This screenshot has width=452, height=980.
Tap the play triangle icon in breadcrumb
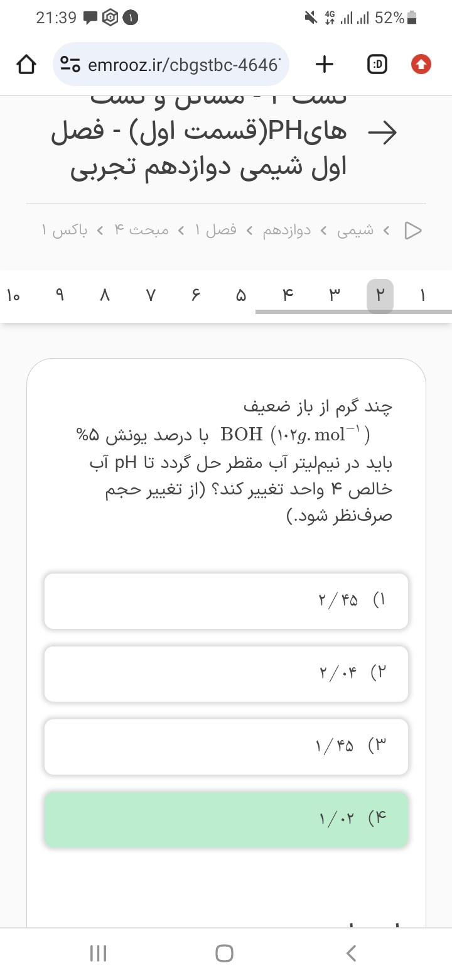(x=412, y=231)
